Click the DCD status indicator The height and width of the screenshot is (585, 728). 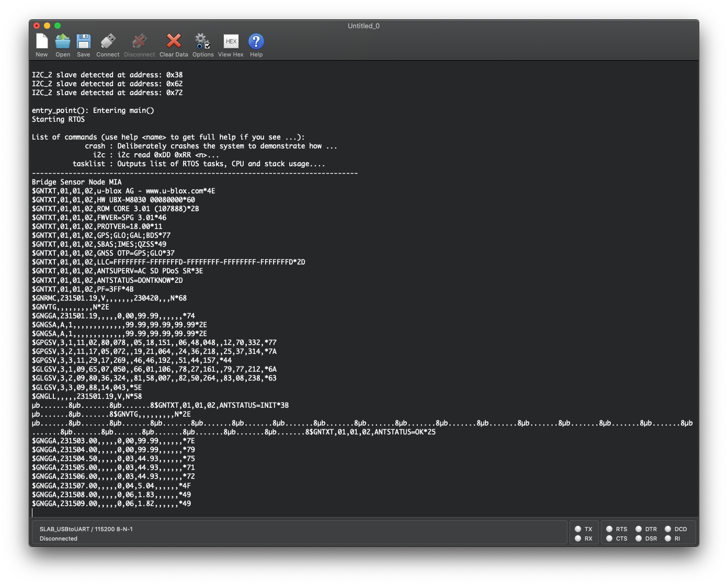click(668, 529)
